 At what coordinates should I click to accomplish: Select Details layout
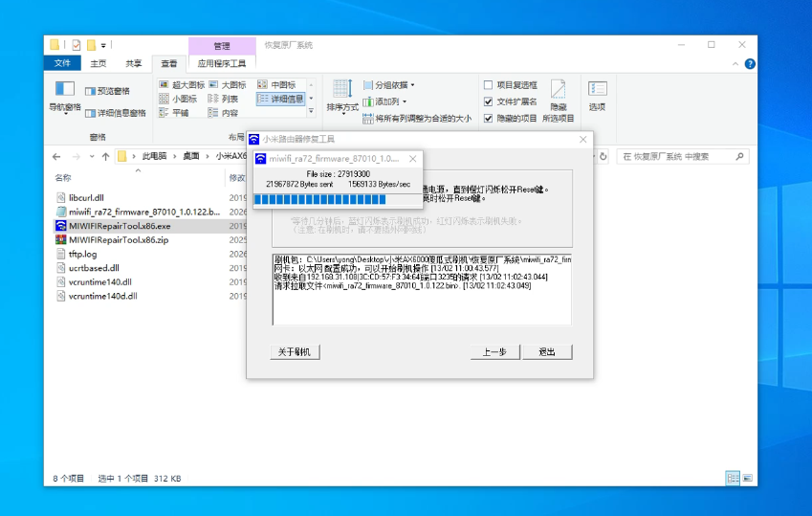[x=280, y=99]
